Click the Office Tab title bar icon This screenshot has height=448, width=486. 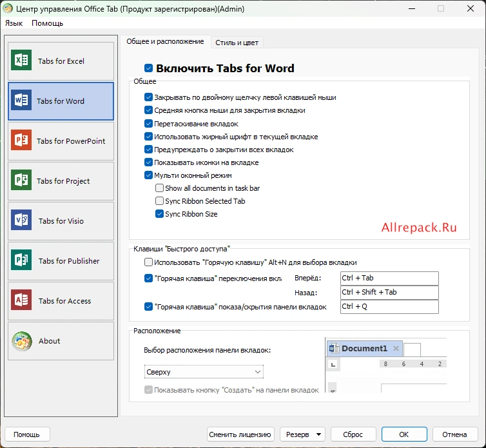[x=8, y=8]
